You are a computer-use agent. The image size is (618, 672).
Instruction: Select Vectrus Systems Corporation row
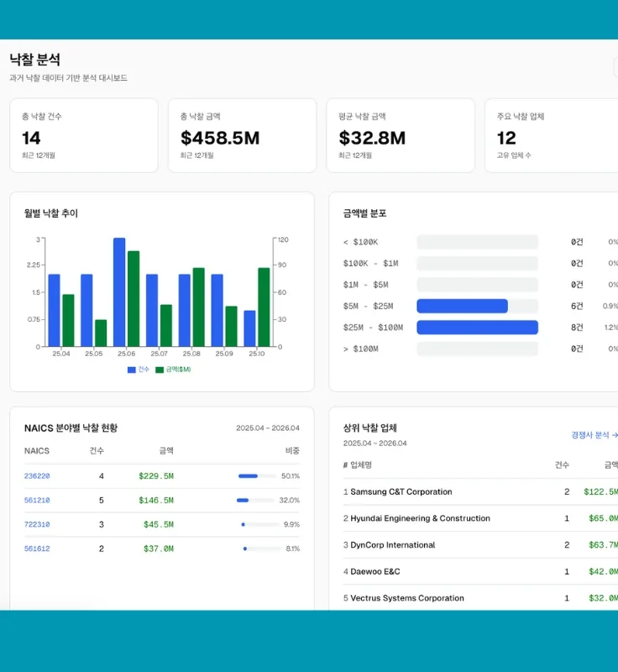click(x=480, y=598)
